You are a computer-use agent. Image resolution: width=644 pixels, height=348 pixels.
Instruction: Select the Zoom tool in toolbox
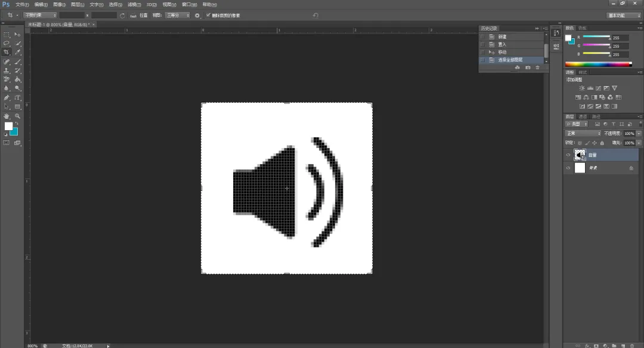18,116
